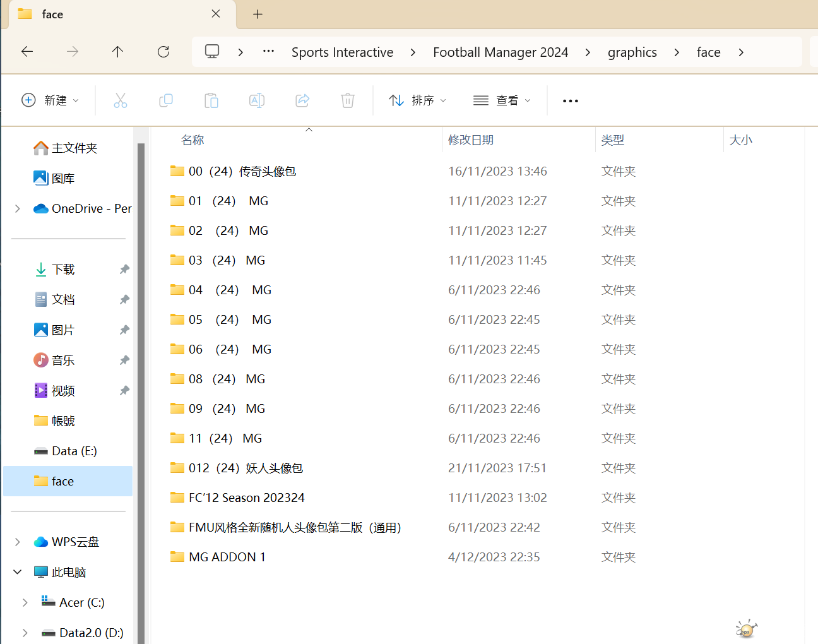Open 图片 quick access folder
The width and height of the screenshot is (818, 644).
[54, 330]
